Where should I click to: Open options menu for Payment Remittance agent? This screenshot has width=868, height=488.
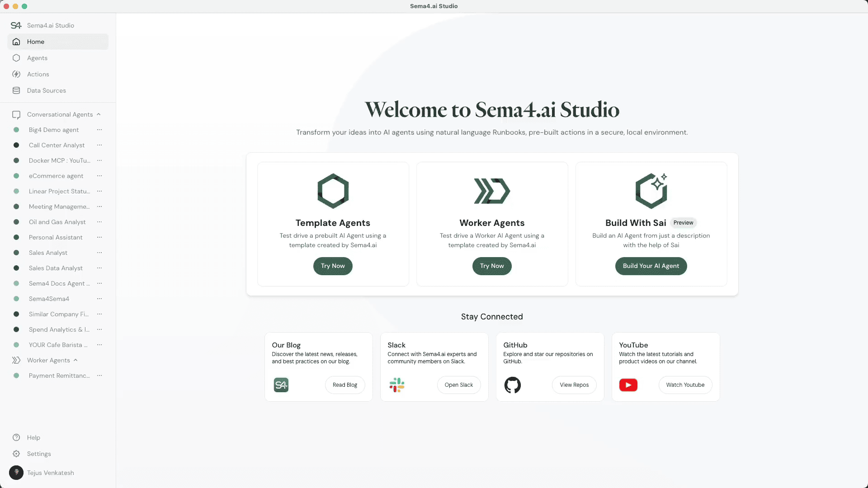(x=99, y=375)
